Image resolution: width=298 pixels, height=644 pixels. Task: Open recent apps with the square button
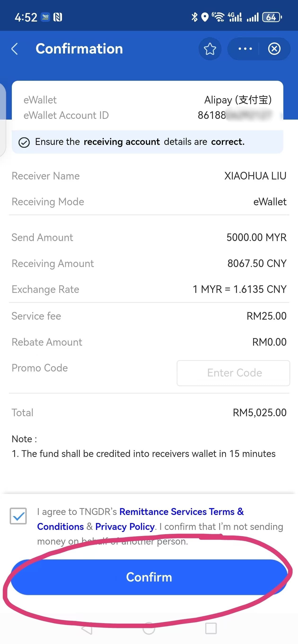point(211,628)
